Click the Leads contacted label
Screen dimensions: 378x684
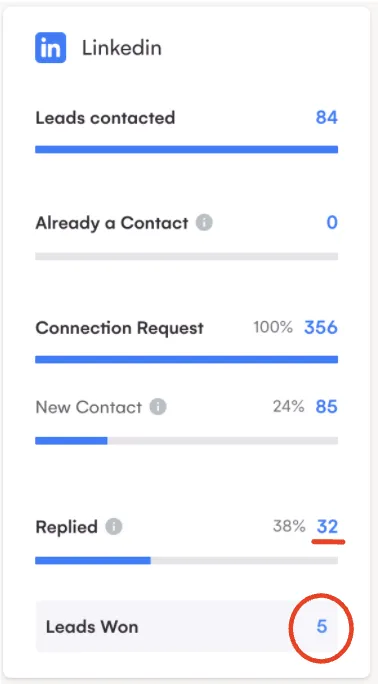(105, 118)
